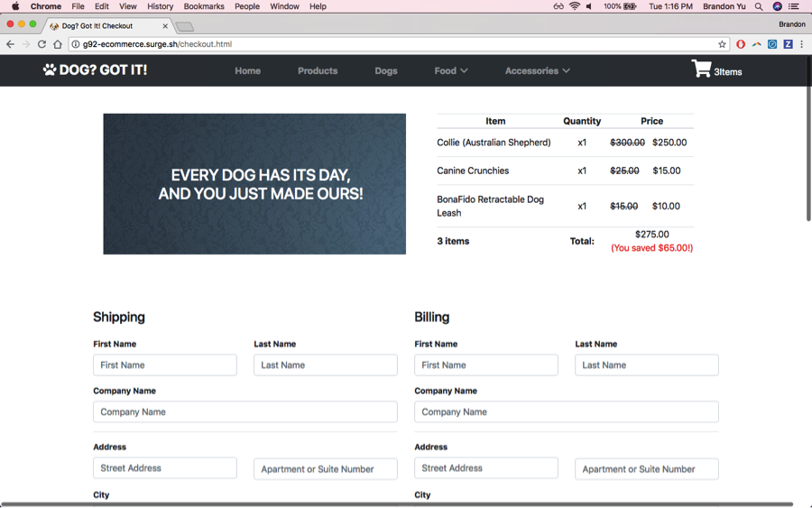Open the Help menu
Image resolution: width=812 pixels, height=508 pixels.
tap(318, 6)
